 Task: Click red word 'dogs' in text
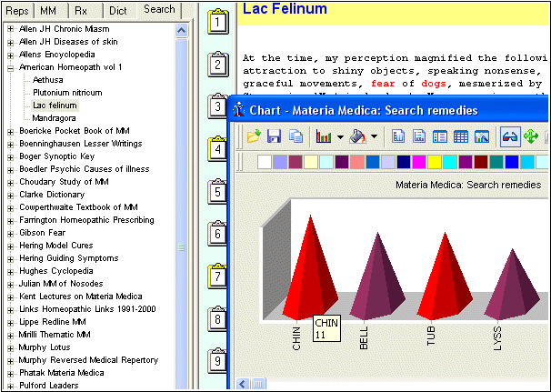point(434,84)
